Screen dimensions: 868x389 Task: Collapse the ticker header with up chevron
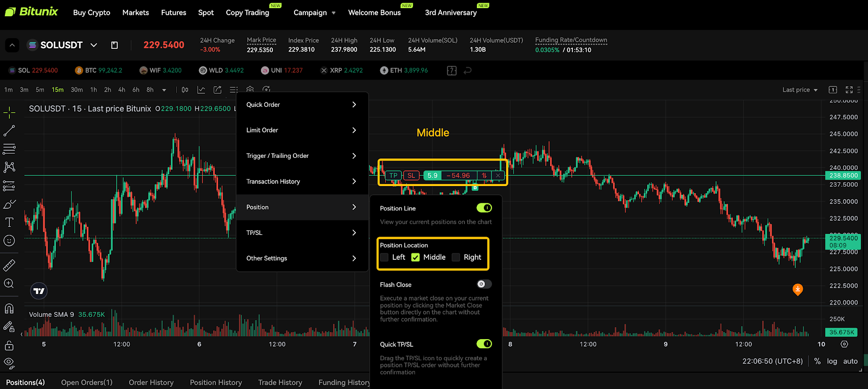pos(12,45)
